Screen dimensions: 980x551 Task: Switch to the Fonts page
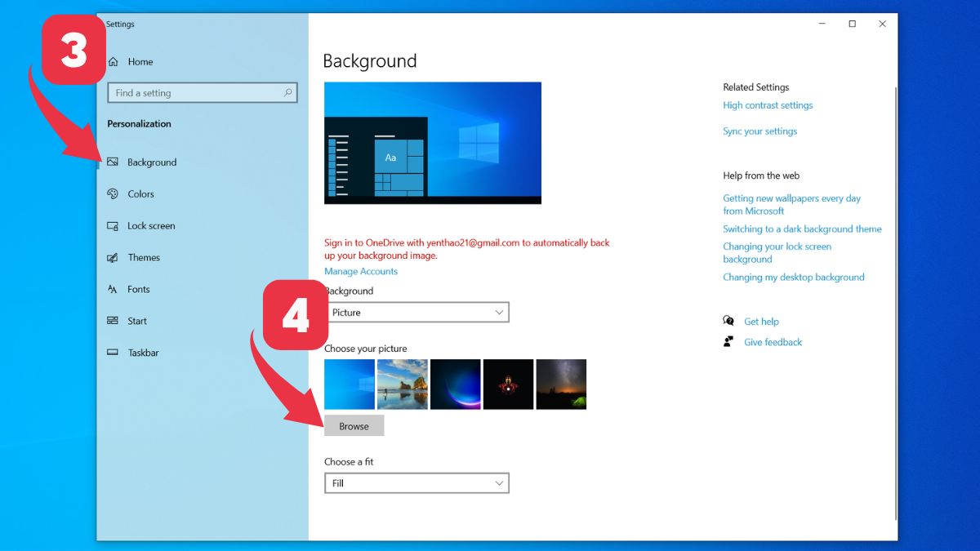139,290
